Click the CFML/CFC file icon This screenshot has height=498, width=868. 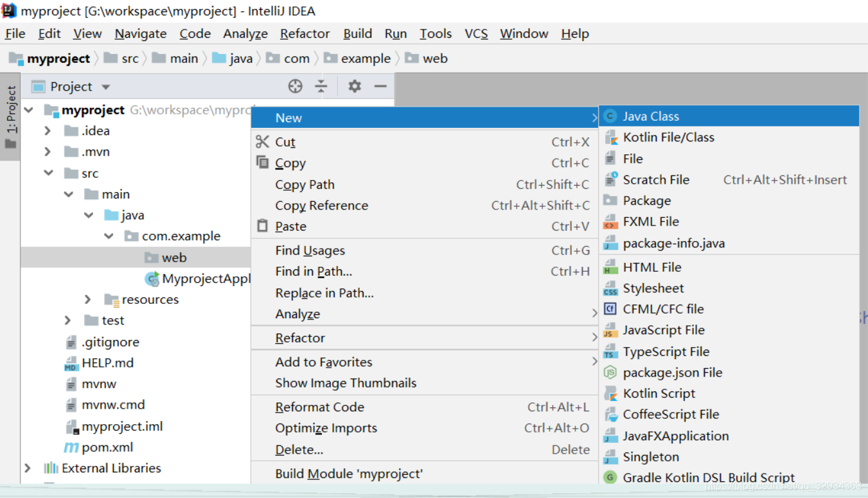610,309
